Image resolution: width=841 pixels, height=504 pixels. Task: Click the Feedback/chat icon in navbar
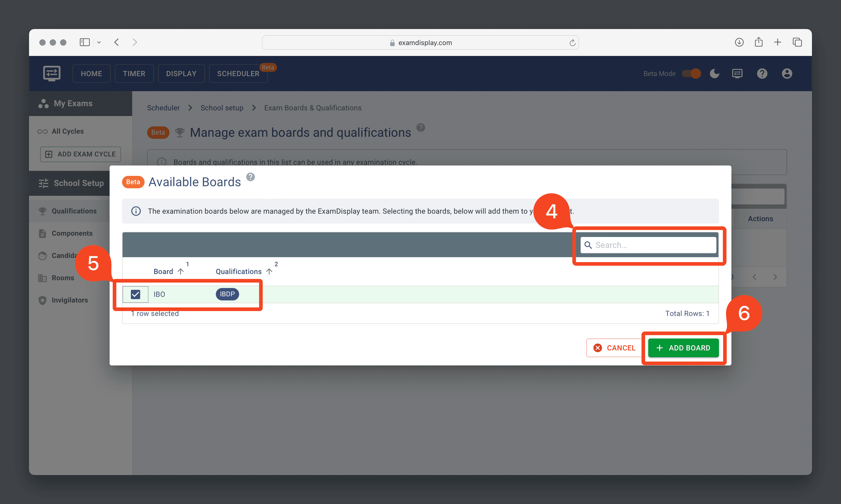tap(737, 73)
